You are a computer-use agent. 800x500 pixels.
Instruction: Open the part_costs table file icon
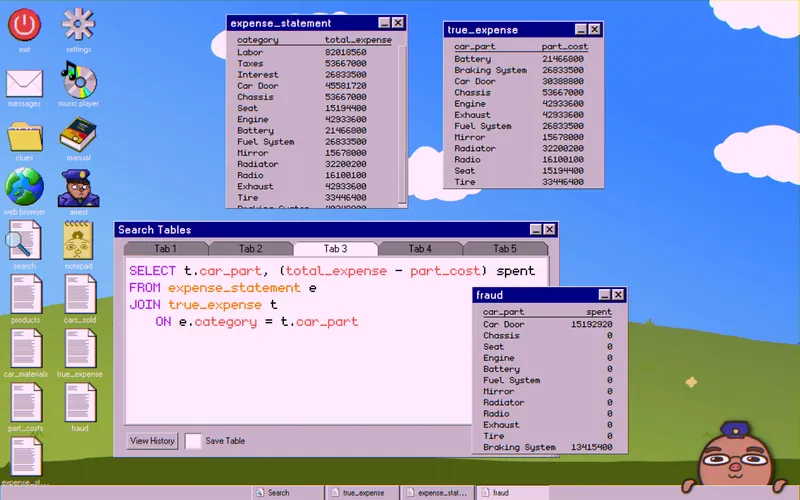tap(26, 402)
